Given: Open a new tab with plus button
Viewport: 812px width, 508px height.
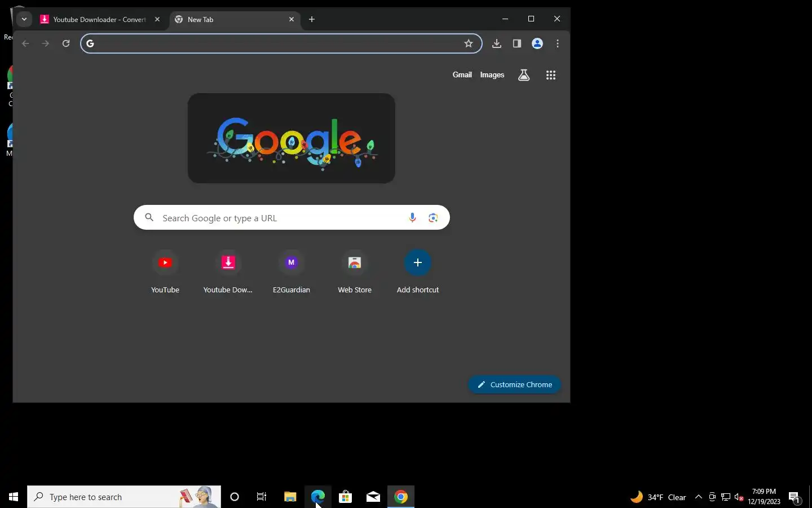Looking at the screenshot, I should (312, 19).
